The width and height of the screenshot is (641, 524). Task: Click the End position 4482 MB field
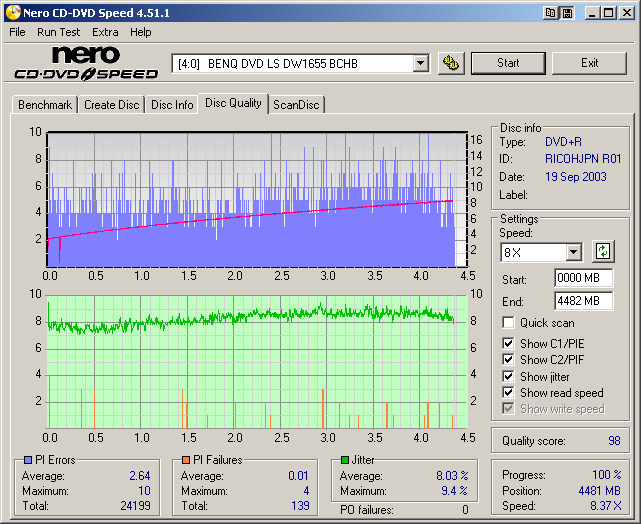click(x=583, y=301)
